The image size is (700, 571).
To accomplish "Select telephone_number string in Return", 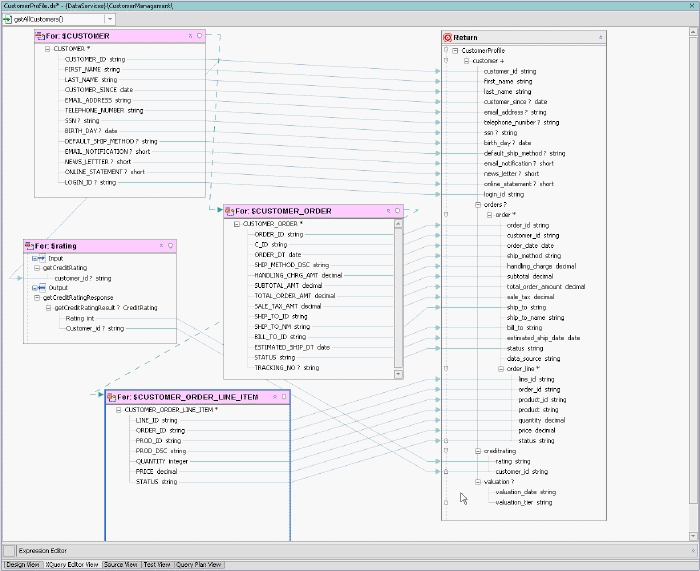I will tap(521, 122).
